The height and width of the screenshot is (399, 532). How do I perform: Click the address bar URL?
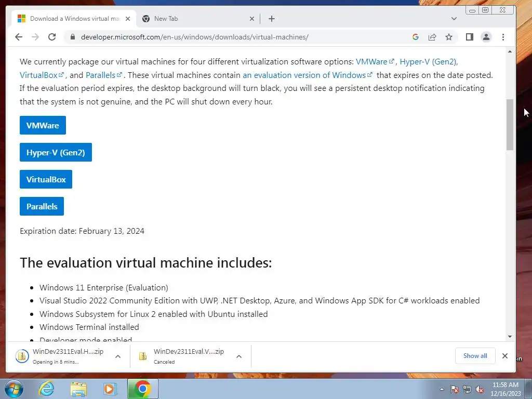pyautogui.click(x=194, y=37)
